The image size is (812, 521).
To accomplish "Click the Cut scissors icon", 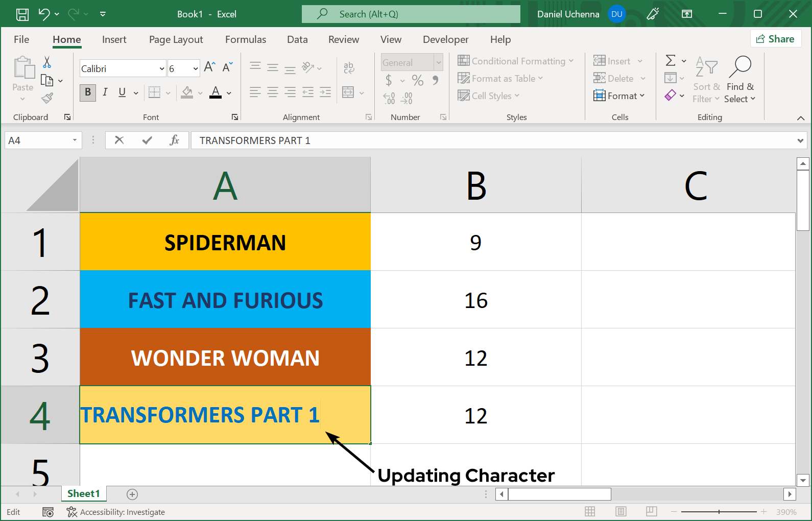I will [47, 62].
